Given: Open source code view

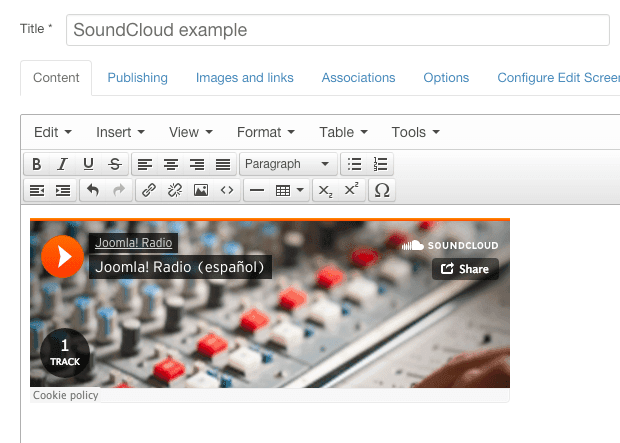Looking at the screenshot, I should (x=227, y=190).
